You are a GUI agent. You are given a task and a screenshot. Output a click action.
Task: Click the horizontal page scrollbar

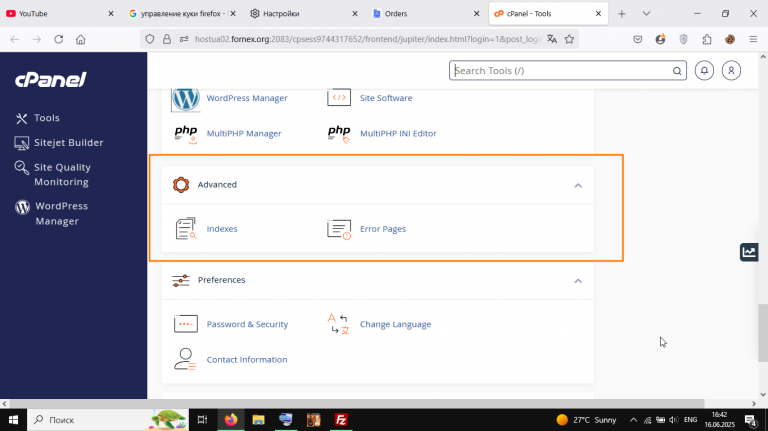click(x=357, y=404)
